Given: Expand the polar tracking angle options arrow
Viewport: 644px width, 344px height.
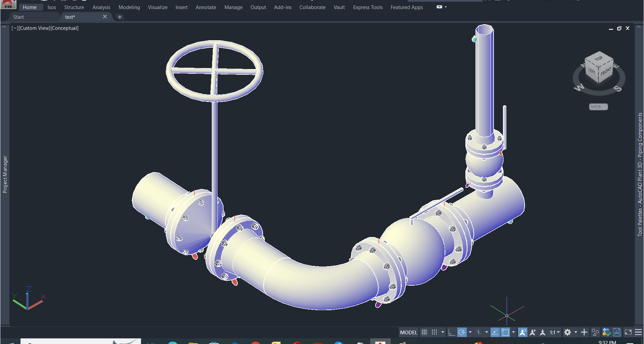Looking at the screenshot, I should [470, 332].
